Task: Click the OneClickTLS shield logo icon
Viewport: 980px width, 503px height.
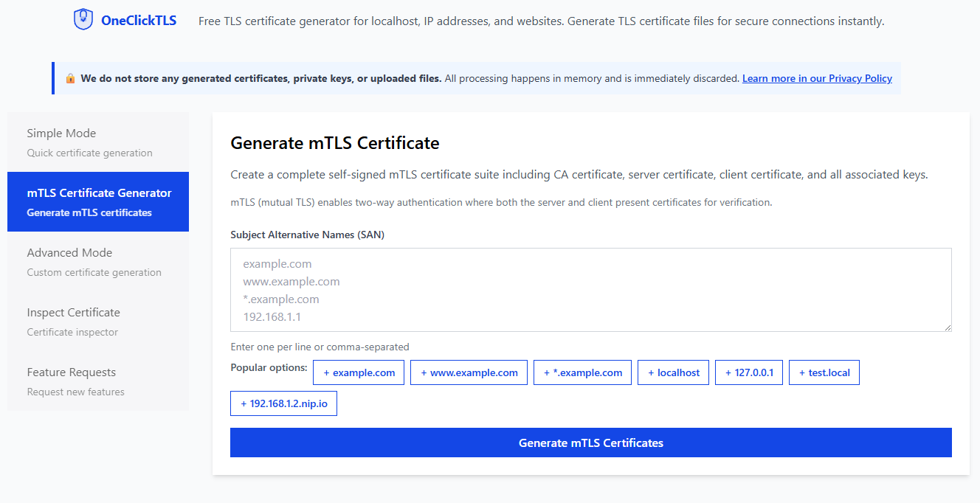Action: pos(83,18)
